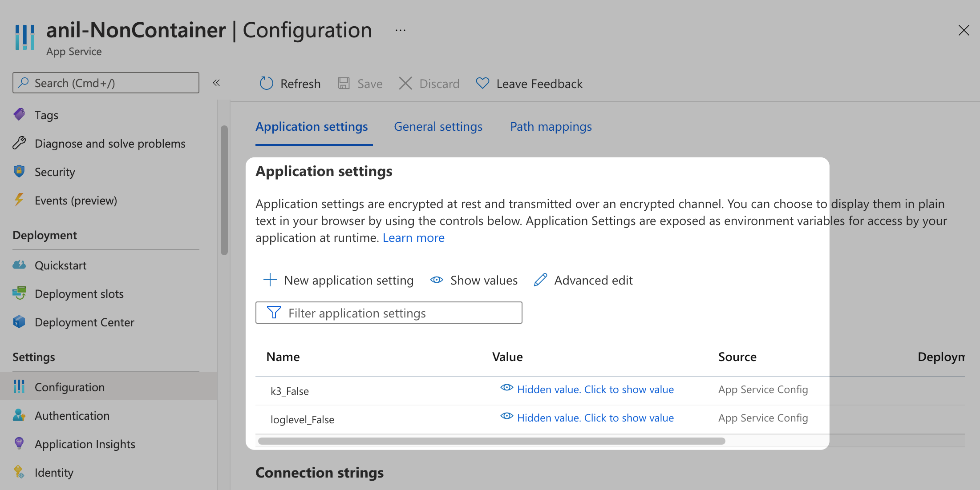Image resolution: width=980 pixels, height=490 pixels.
Task: Click New application setting
Action: point(338,280)
